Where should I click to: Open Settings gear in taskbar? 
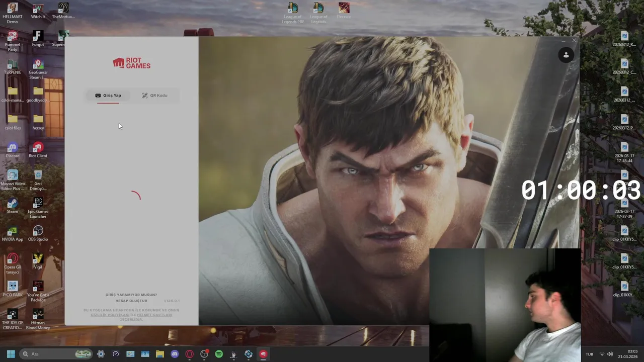pyautogui.click(x=101, y=354)
